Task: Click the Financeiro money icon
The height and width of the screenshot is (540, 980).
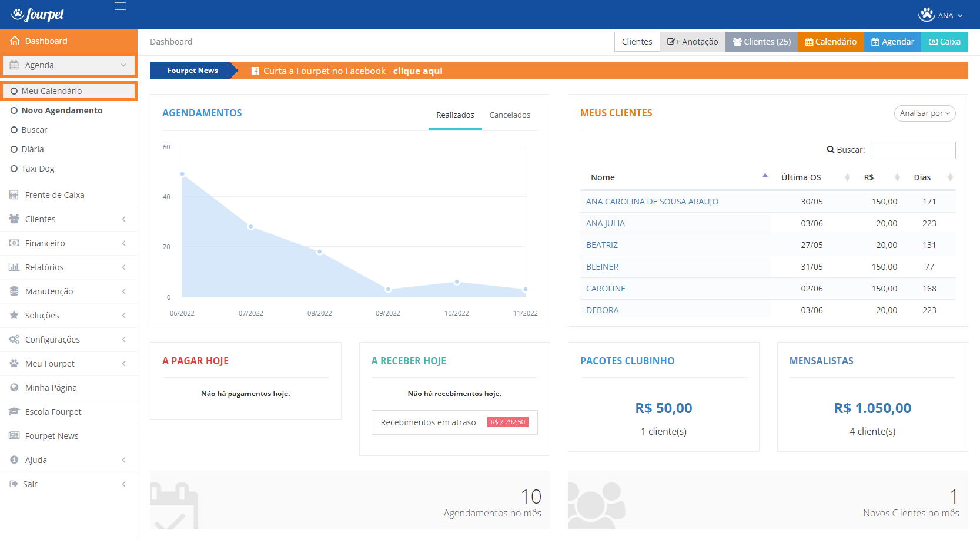Action: [14, 243]
